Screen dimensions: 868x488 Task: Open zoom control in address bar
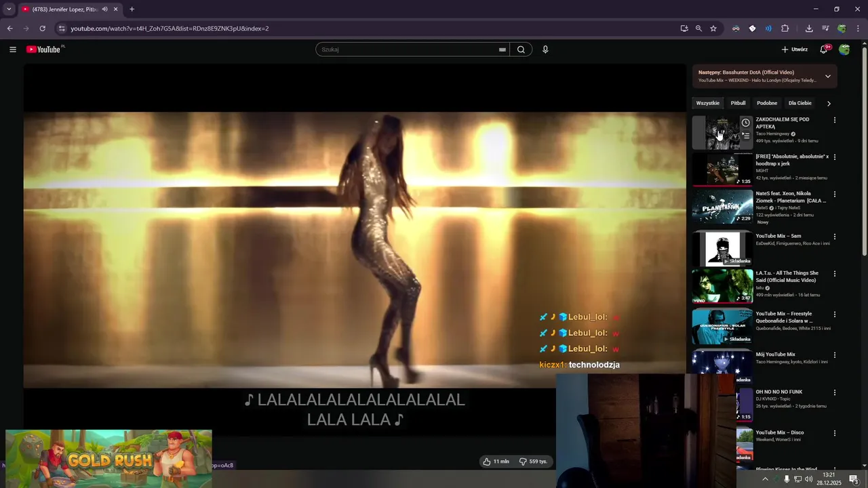click(698, 28)
